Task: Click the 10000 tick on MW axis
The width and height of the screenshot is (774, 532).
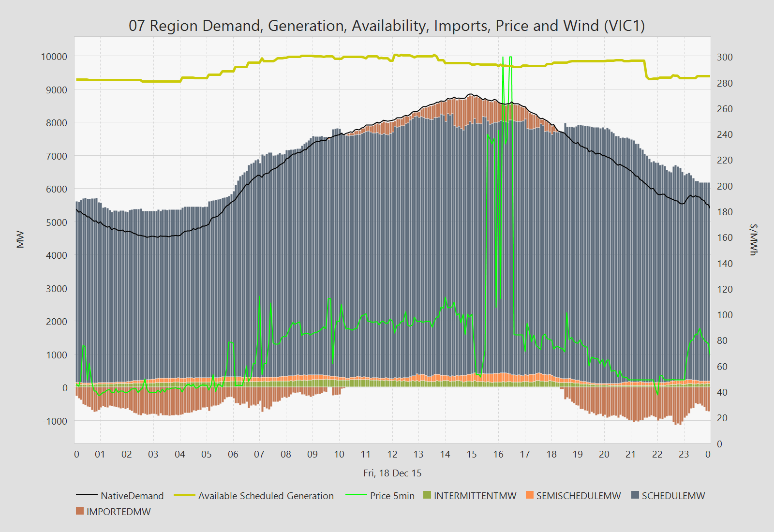Action: pyautogui.click(x=54, y=57)
